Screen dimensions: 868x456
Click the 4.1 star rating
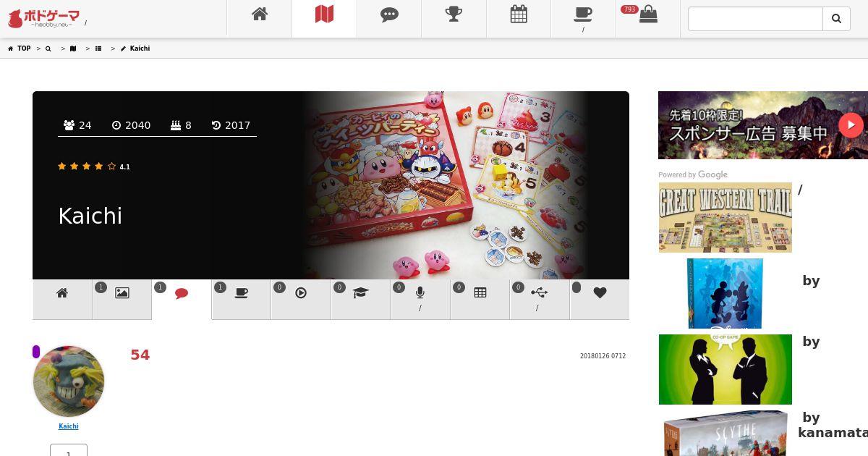[94, 166]
